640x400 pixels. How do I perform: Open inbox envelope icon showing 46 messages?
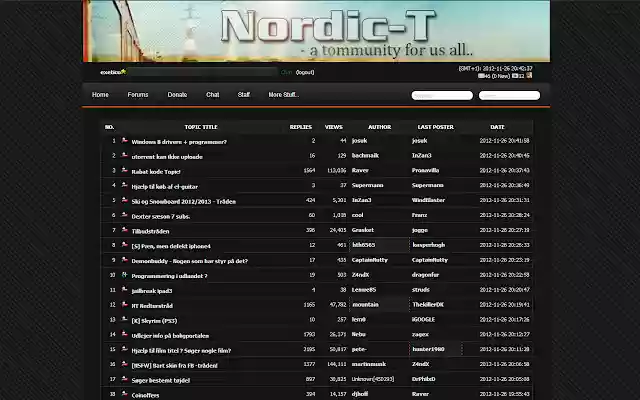coord(481,76)
